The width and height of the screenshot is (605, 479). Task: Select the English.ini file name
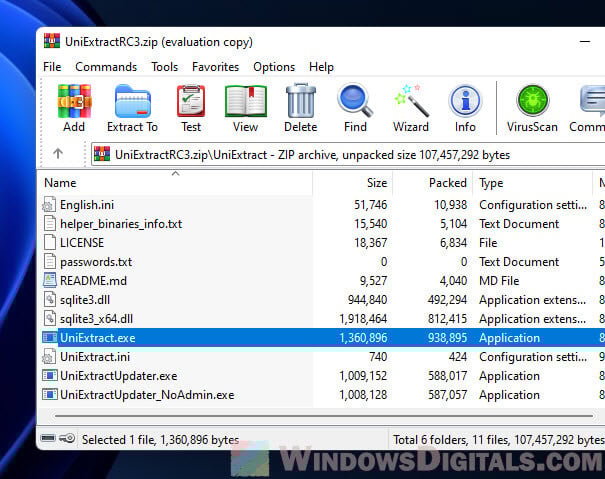point(87,205)
